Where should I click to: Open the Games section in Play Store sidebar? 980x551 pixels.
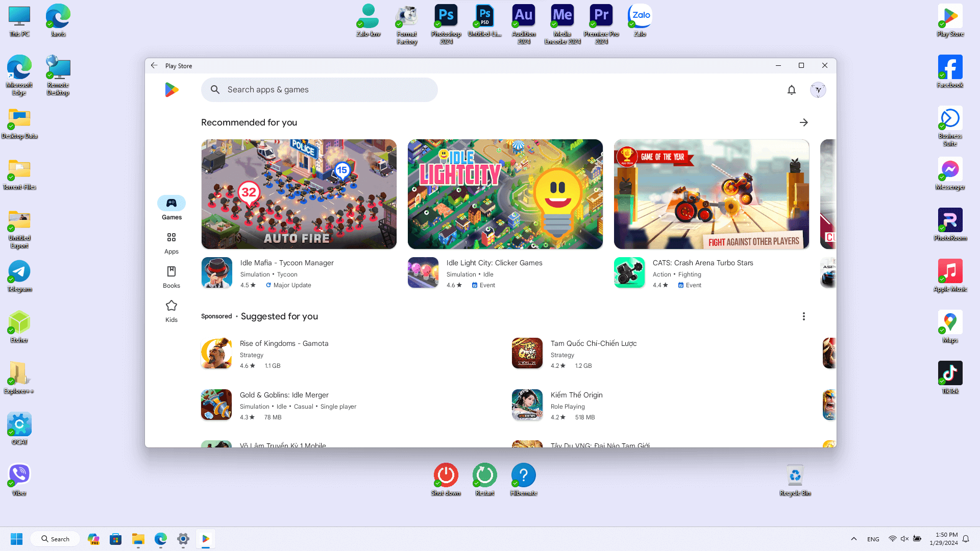click(x=171, y=208)
